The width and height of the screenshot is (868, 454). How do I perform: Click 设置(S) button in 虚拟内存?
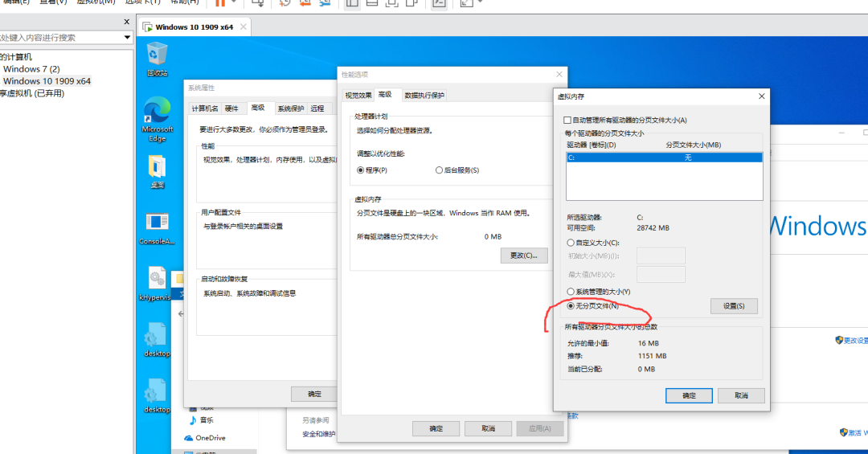734,306
